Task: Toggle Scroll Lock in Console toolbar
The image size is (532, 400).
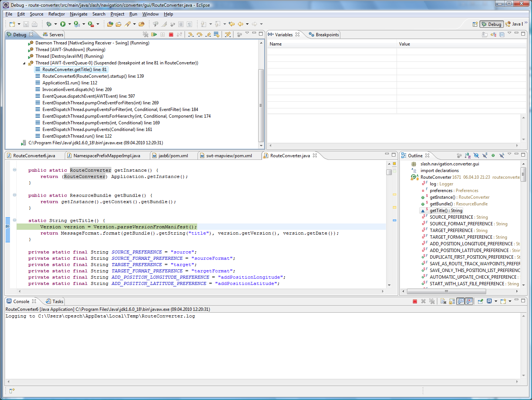Action: 452,301
